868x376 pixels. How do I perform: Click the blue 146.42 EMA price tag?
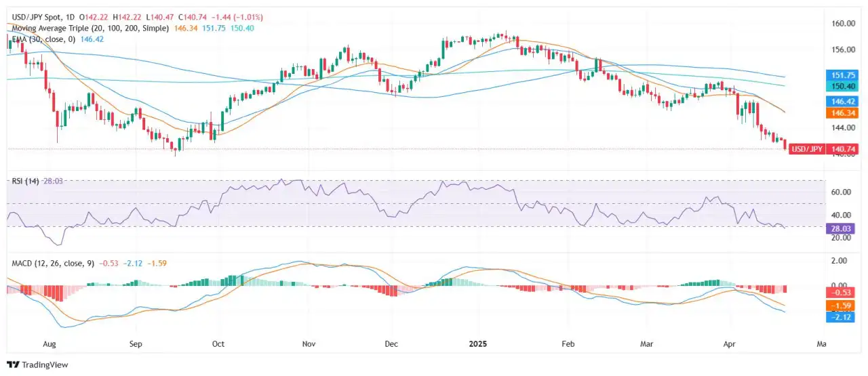(842, 101)
